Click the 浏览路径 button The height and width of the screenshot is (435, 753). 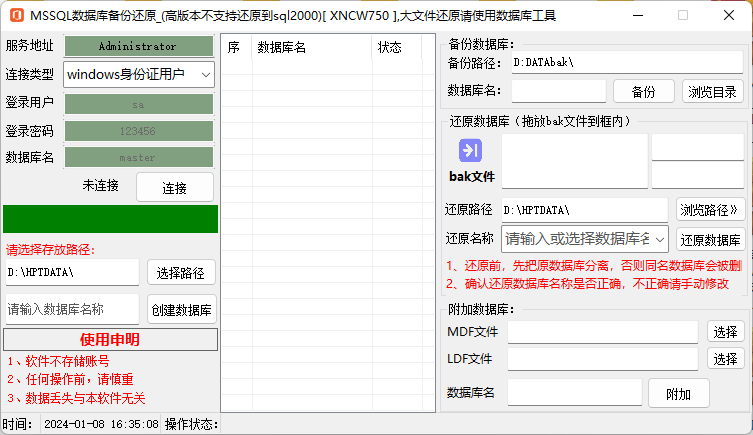pos(710,210)
